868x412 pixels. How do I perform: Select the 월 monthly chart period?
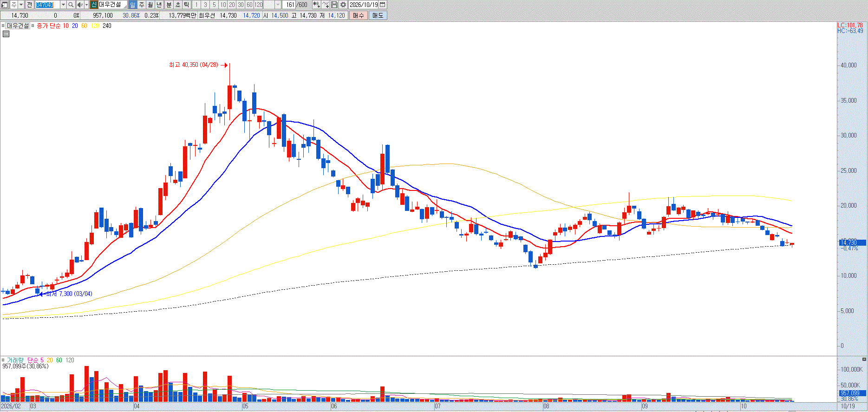click(150, 5)
